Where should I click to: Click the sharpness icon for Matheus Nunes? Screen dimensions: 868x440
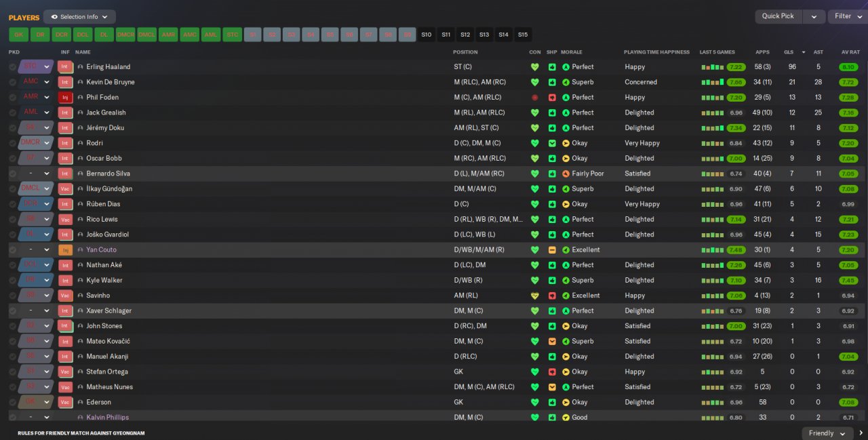552,387
